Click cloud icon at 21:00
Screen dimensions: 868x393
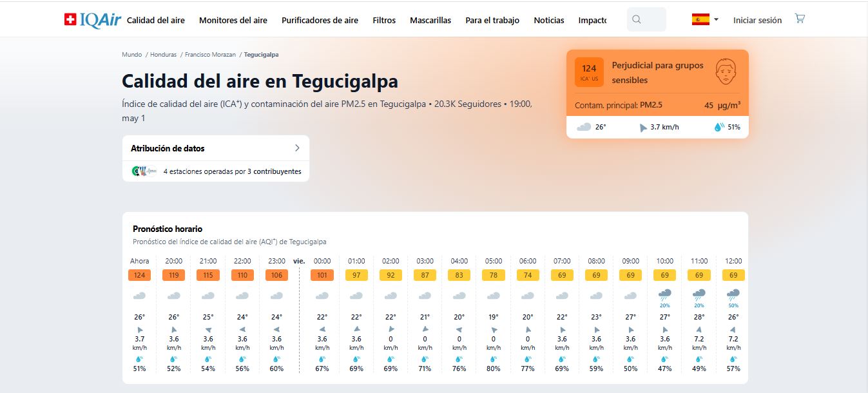208,296
